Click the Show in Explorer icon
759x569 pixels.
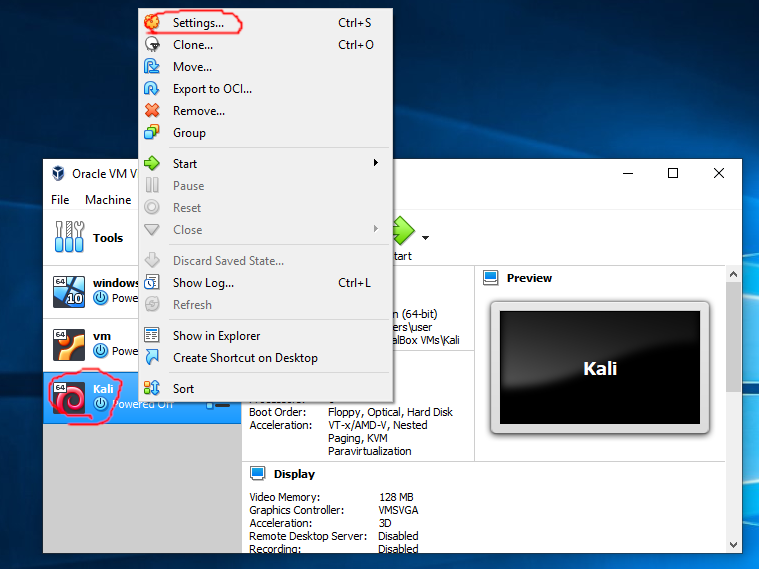[x=152, y=335]
